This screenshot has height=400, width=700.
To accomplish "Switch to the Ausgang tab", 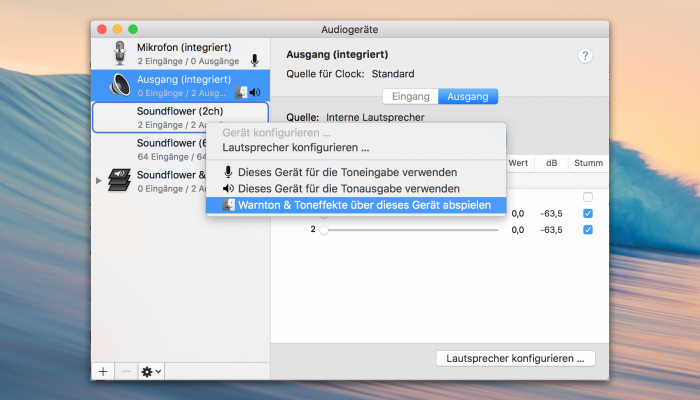I will pos(468,96).
